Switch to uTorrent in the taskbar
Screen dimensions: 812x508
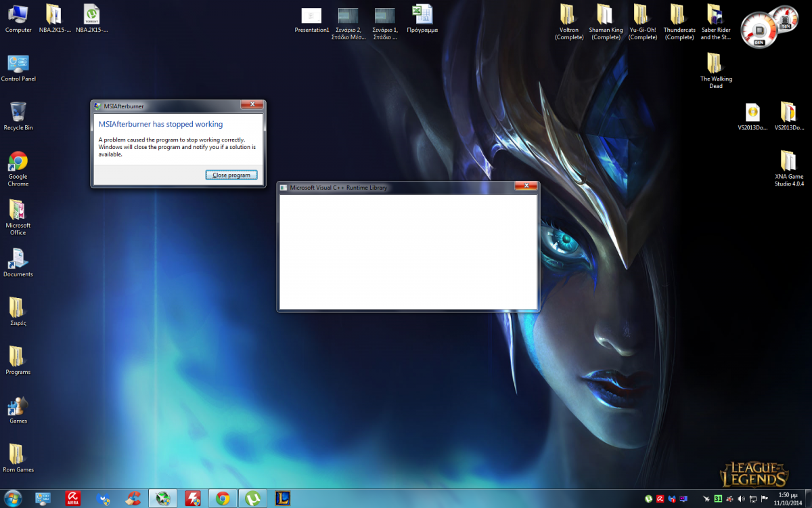coord(253,499)
